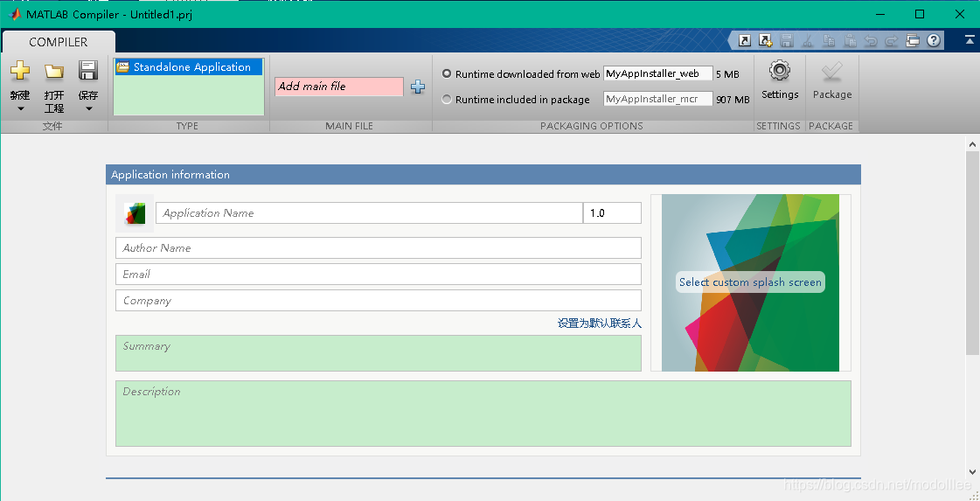980x501 pixels.
Task: Click the undo arrow icon
Action: (872, 40)
